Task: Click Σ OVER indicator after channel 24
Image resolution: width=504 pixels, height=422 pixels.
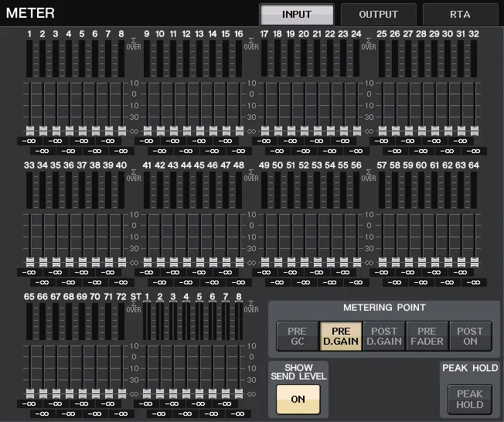Action: tap(369, 44)
